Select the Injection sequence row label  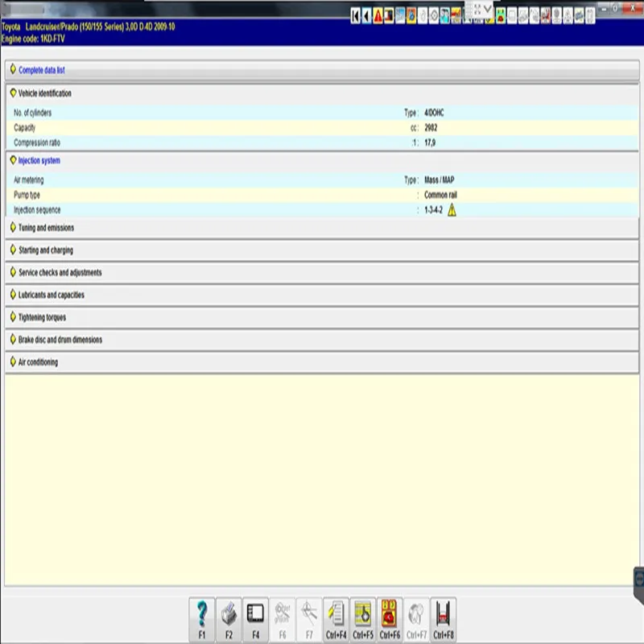point(37,210)
